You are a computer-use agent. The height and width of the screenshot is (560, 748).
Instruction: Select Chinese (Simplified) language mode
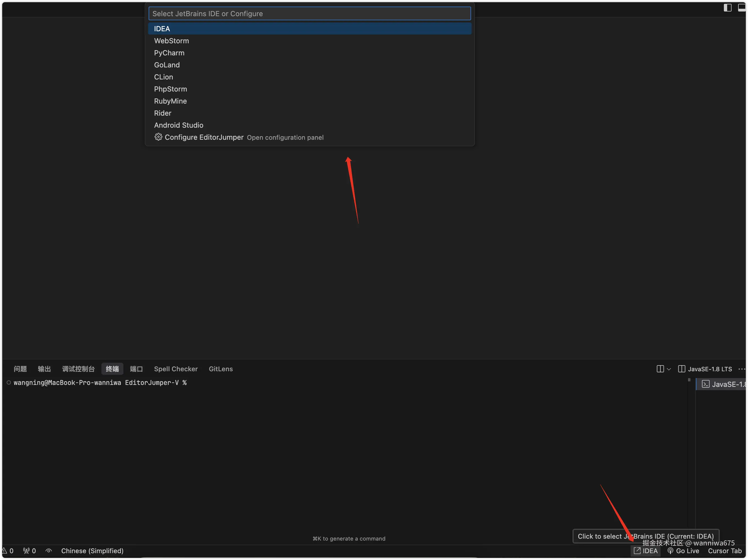[92, 550]
